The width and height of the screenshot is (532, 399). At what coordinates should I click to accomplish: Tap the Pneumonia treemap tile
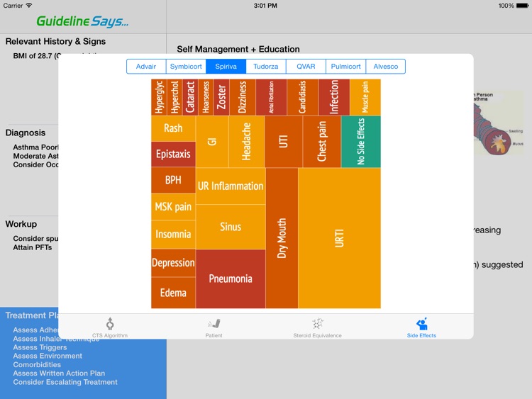[231, 279]
